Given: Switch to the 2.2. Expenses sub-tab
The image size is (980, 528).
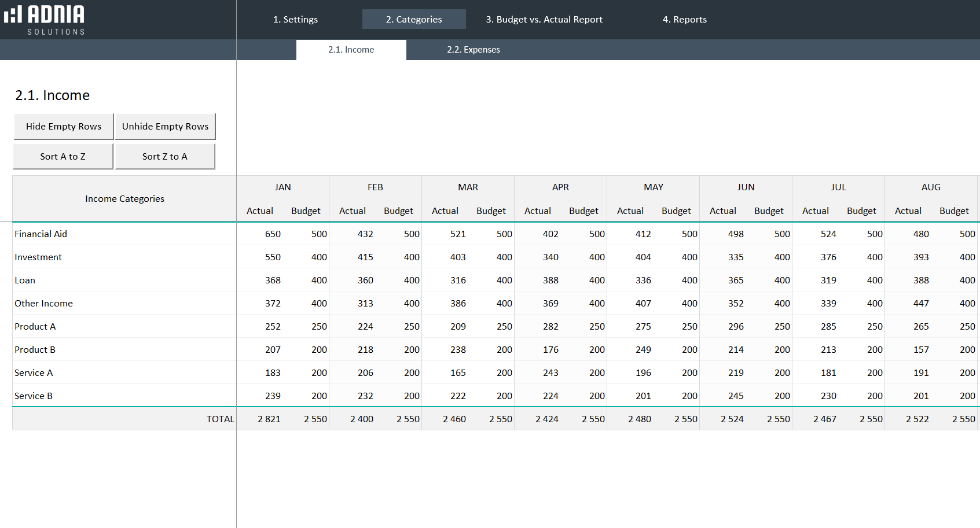Looking at the screenshot, I should click(474, 50).
